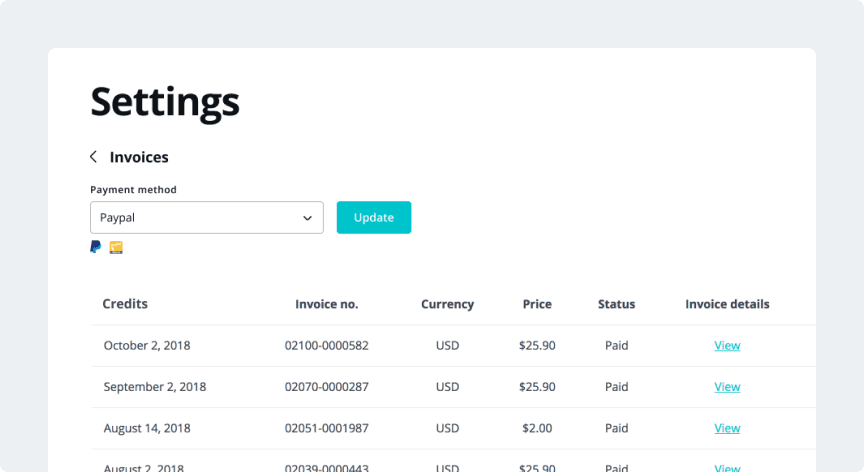This screenshot has width=864, height=472.
Task: Click the Currency column header
Action: (x=447, y=304)
